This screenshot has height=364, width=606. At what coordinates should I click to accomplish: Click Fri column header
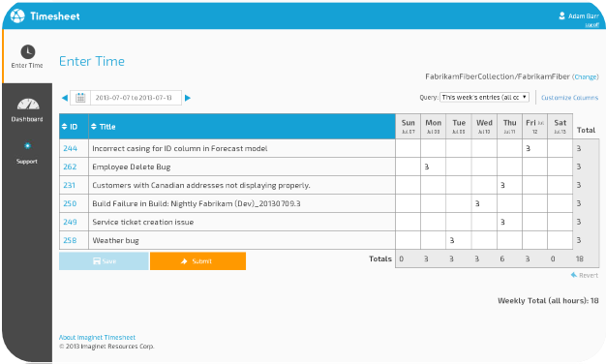[x=535, y=127]
